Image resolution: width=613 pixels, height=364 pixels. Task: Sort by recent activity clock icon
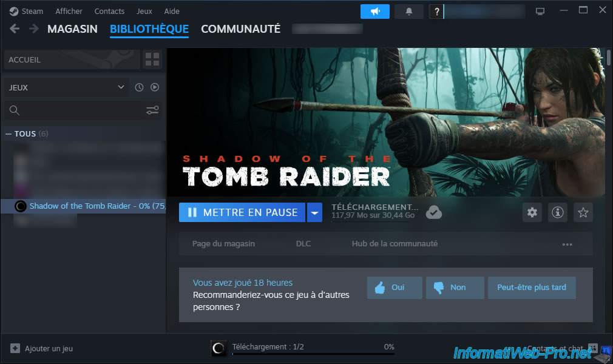(139, 87)
